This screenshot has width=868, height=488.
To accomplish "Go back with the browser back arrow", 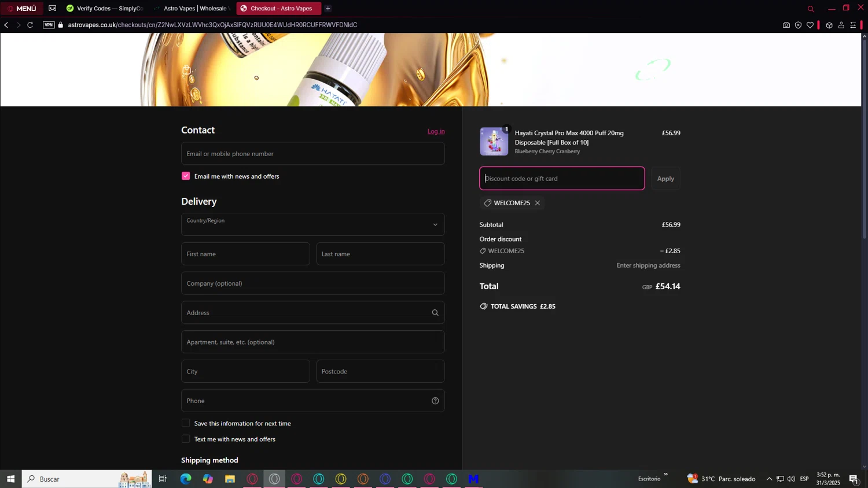I will [x=6, y=25].
